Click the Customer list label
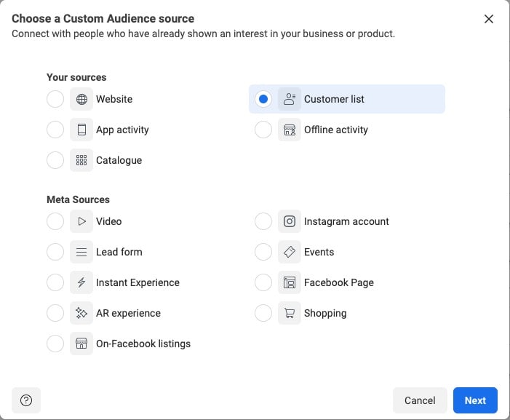 click(x=334, y=99)
